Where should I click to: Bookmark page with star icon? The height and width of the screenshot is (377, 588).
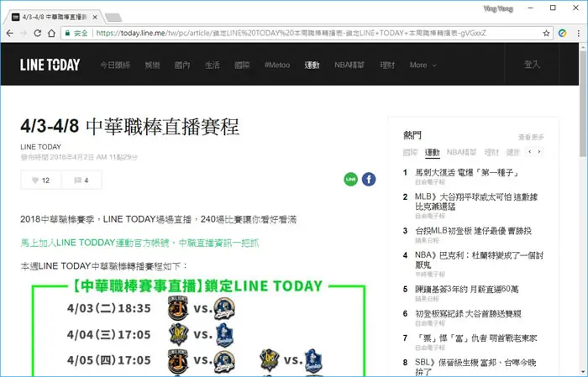pos(546,33)
